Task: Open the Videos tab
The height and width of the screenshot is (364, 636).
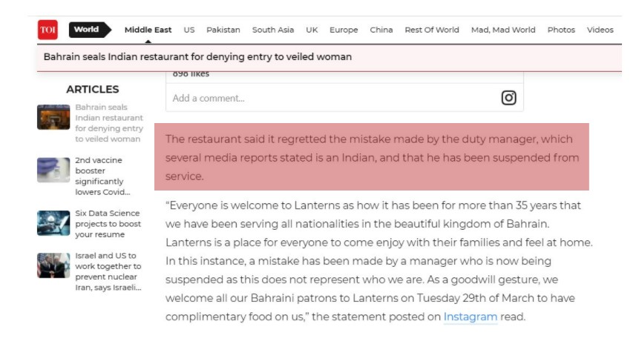Action: 600,30
